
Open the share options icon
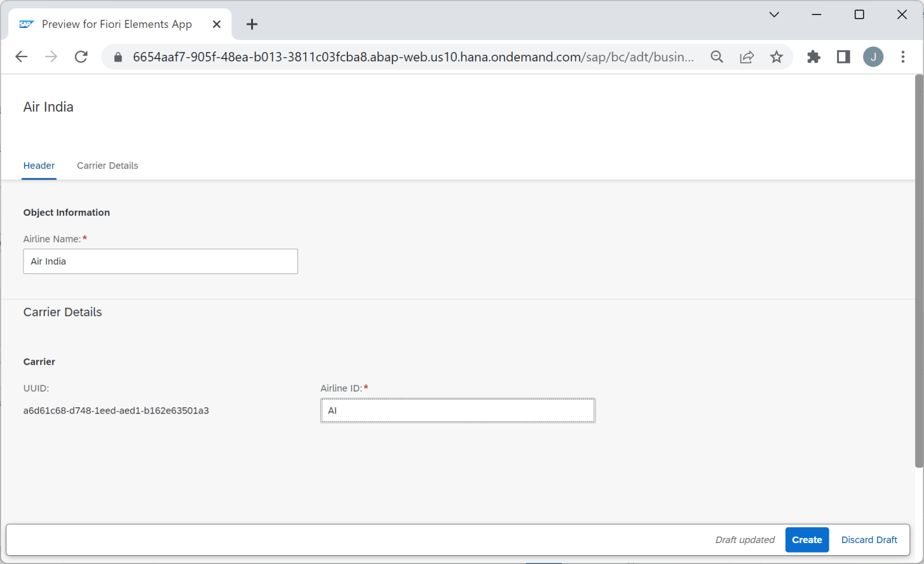coord(747,56)
